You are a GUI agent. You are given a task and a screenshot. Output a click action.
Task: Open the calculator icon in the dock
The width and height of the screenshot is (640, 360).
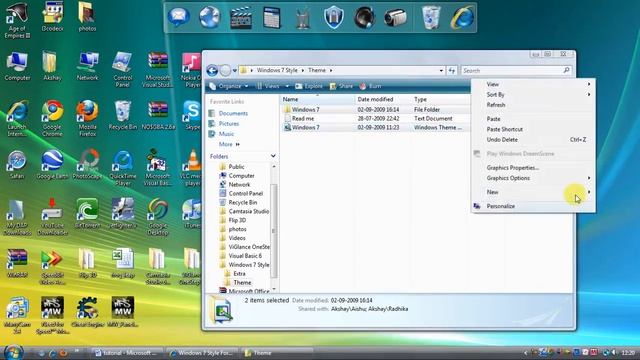[272, 18]
